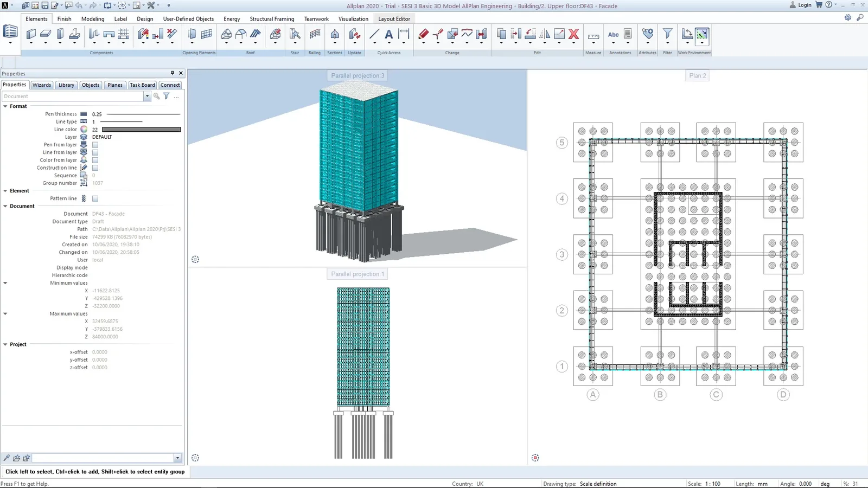Select the red Modify pencil tool
Viewport: 868px width, 488px height.
coord(423,34)
